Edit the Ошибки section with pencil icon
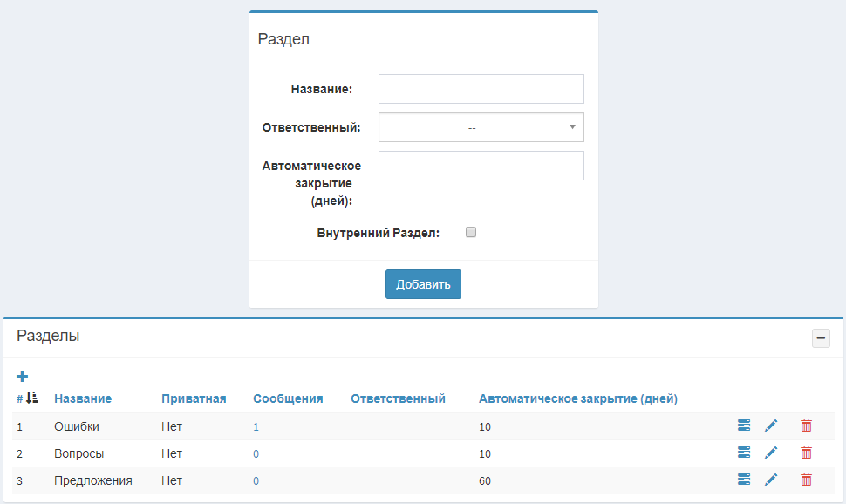This screenshot has width=846, height=504. 771,426
